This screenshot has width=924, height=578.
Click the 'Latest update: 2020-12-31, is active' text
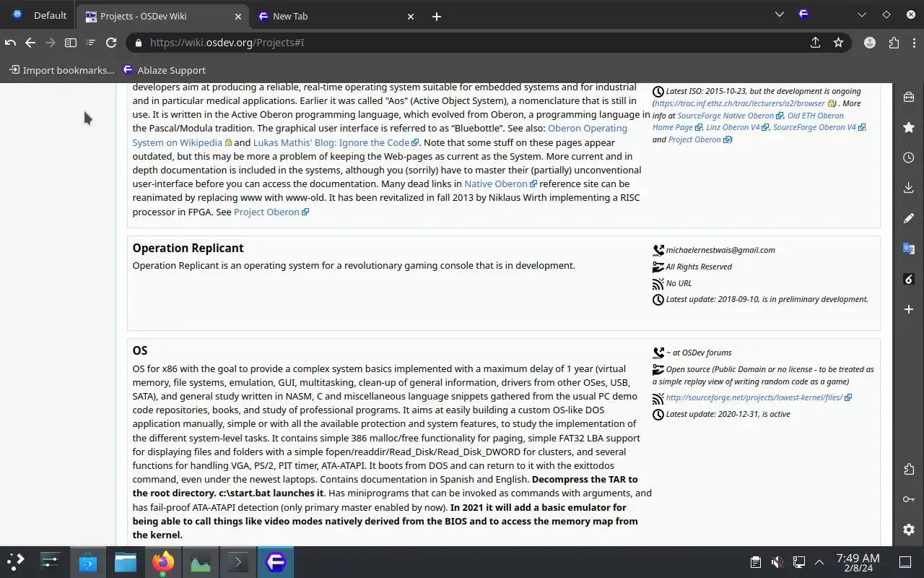click(728, 414)
